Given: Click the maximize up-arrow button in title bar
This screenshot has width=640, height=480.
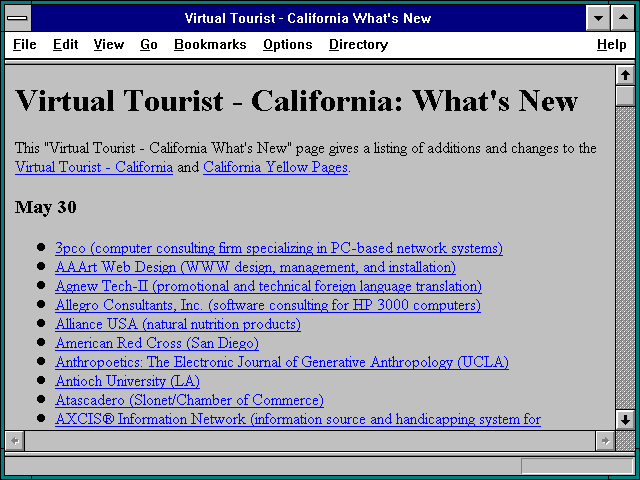Looking at the screenshot, I should (x=623, y=18).
